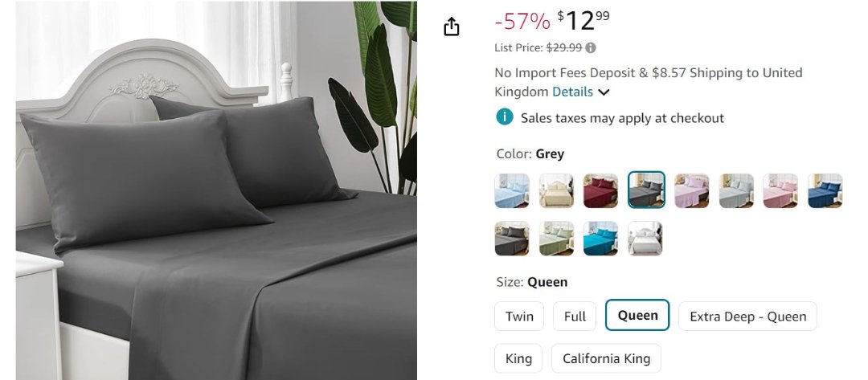Click the teal sales taxes info icon
This screenshot has height=380, width=868.
(x=504, y=118)
